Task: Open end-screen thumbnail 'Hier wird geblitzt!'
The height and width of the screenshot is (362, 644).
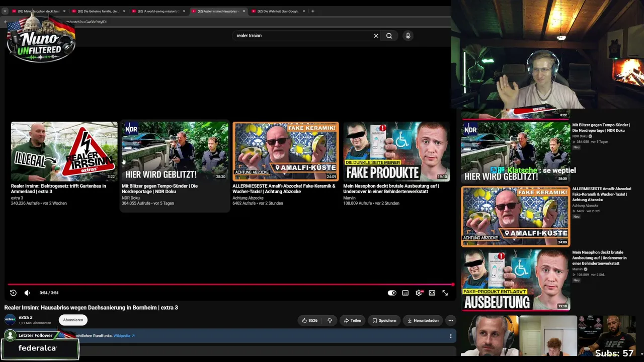Action: coord(175,151)
